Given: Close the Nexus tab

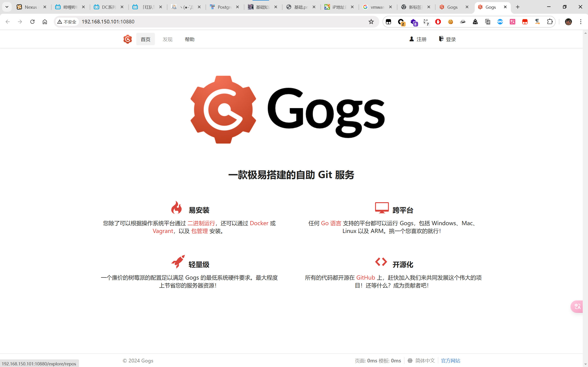Looking at the screenshot, I should coord(45,7).
